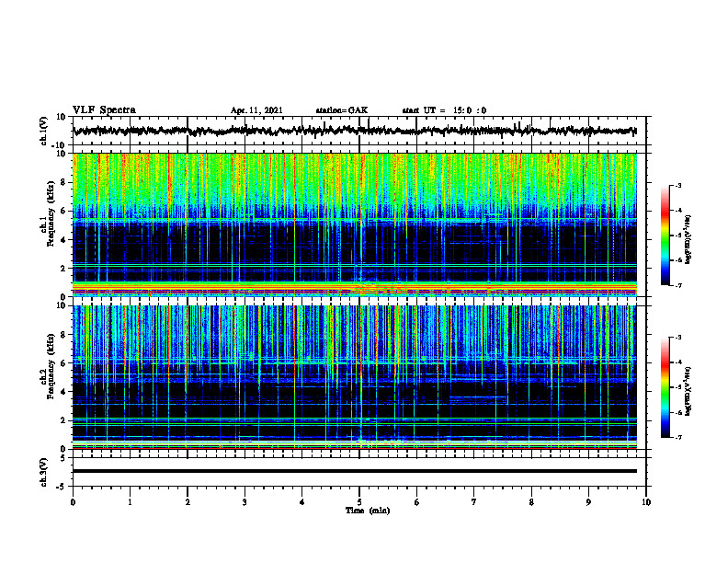
Task: Click the ch.1 "Frequency (kHz)" axis label
Action: (51, 214)
